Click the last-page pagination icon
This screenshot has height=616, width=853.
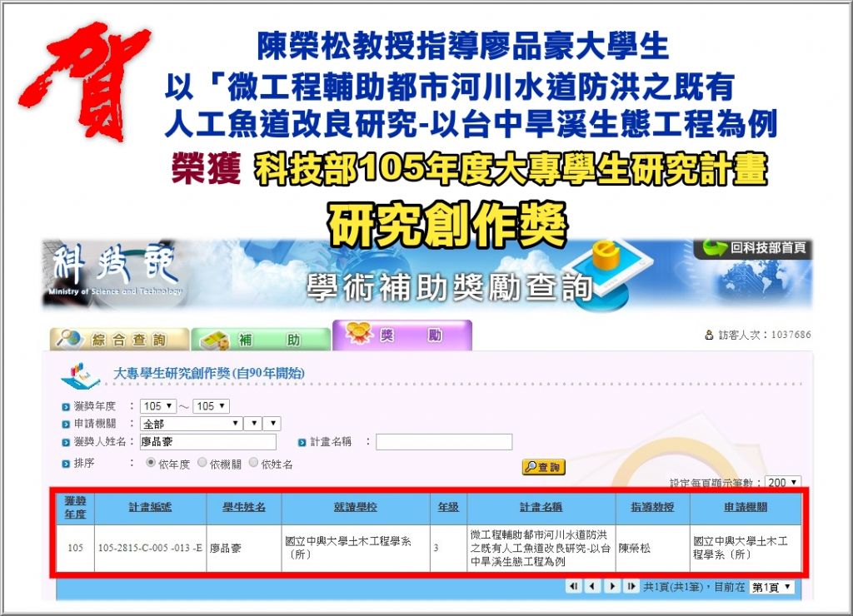pyautogui.click(x=631, y=586)
